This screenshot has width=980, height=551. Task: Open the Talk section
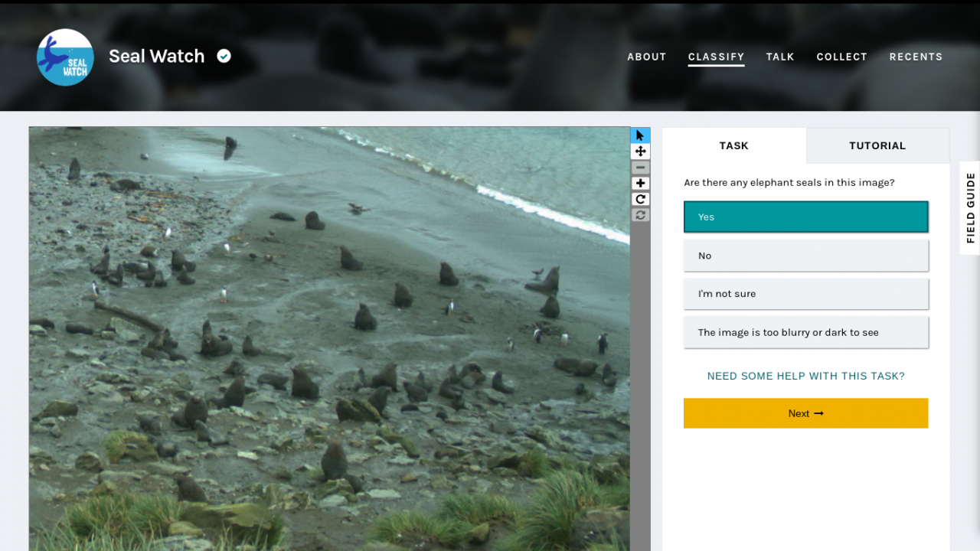(x=780, y=57)
